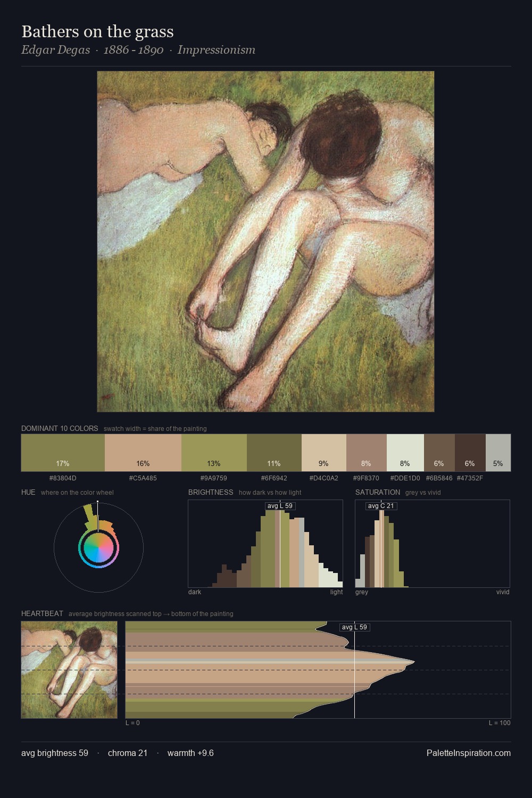Image resolution: width=532 pixels, height=798 pixels.
Task: Click the grey axis label
Action: pyautogui.click(x=362, y=592)
